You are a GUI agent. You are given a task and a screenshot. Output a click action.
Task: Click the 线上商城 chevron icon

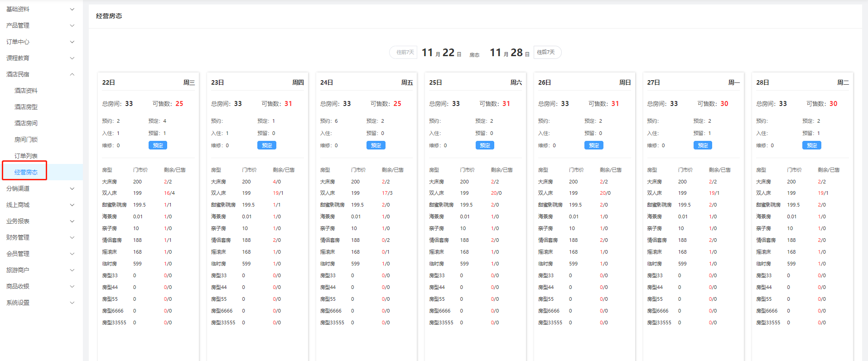[72, 205]
